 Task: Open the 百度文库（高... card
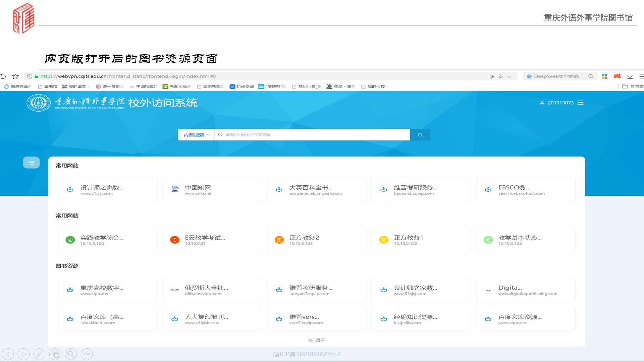pyautogui.click(x=108, y=319)
